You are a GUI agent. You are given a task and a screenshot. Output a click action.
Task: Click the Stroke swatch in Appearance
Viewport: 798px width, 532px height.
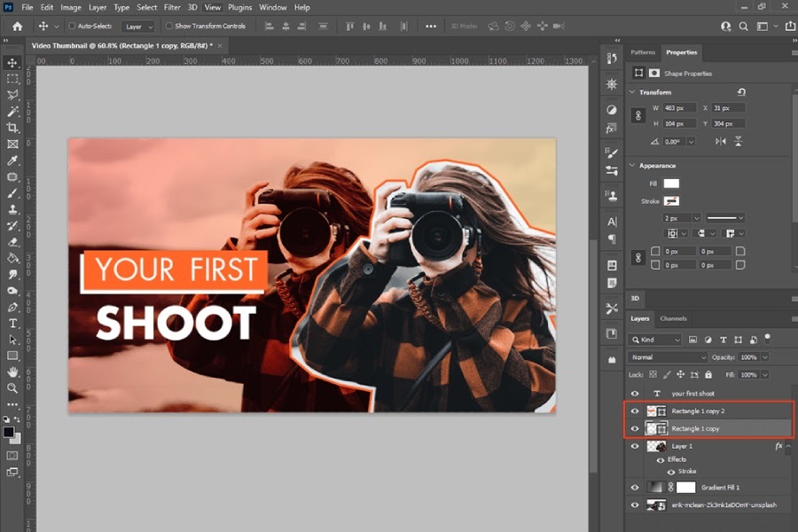(x=671, y=201)
